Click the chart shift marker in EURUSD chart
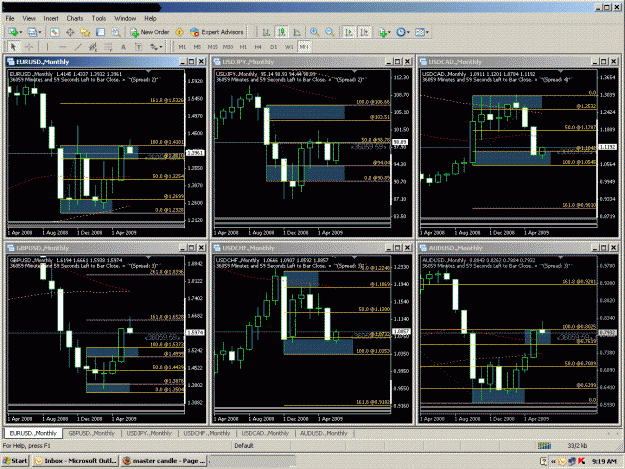Image resolution: width=625 pixels, height=469 pixels. (148, 71)
